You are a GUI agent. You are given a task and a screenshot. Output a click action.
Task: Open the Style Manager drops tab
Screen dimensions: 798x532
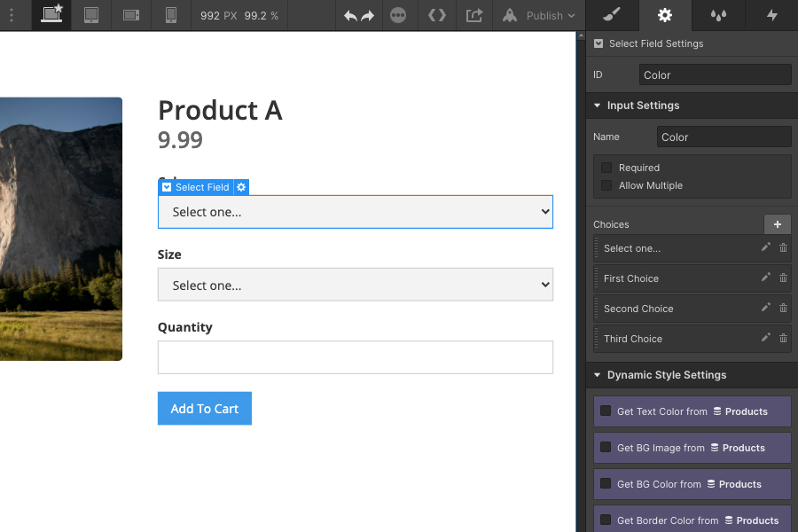click(718, 15)
